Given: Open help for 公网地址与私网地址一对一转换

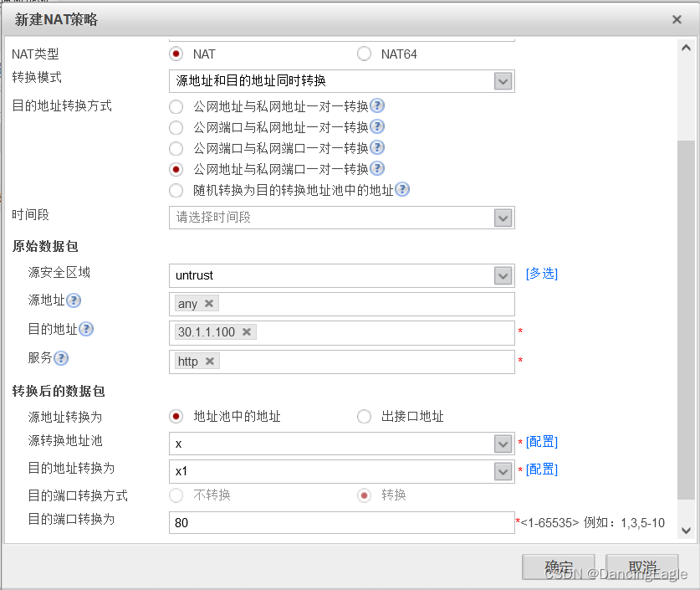Looking at the screenshot, I should point(377,105).
